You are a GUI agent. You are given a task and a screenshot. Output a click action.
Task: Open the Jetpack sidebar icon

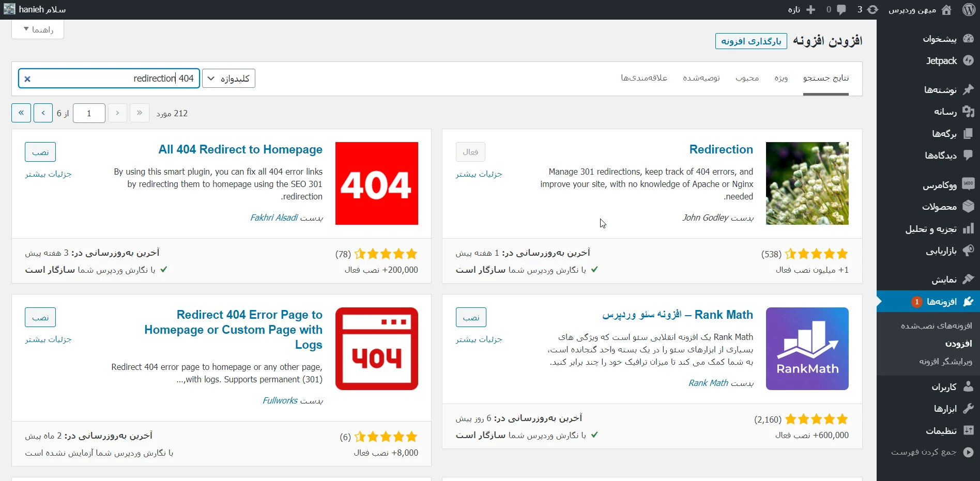coord(968,60)
